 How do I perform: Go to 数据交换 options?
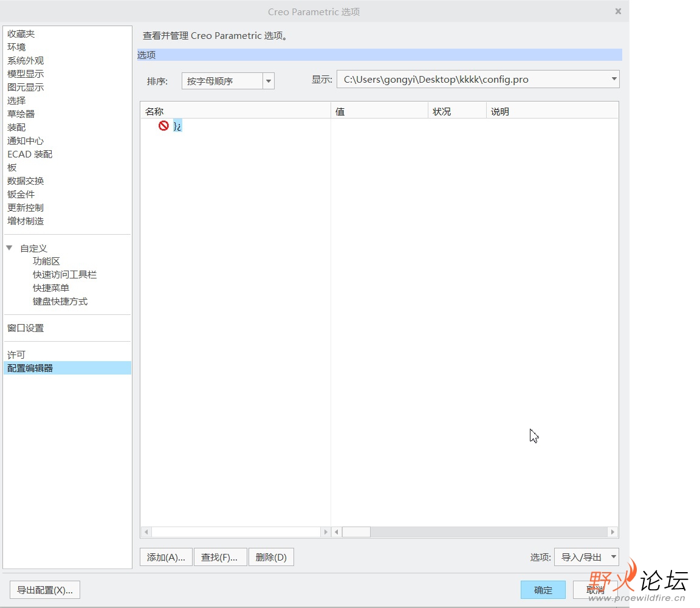(26, 181)
